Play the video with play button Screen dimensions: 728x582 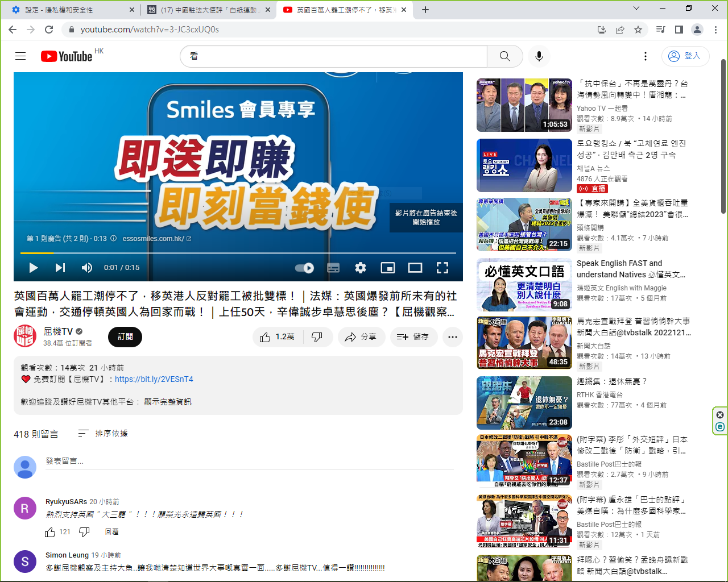click(33, 268)
